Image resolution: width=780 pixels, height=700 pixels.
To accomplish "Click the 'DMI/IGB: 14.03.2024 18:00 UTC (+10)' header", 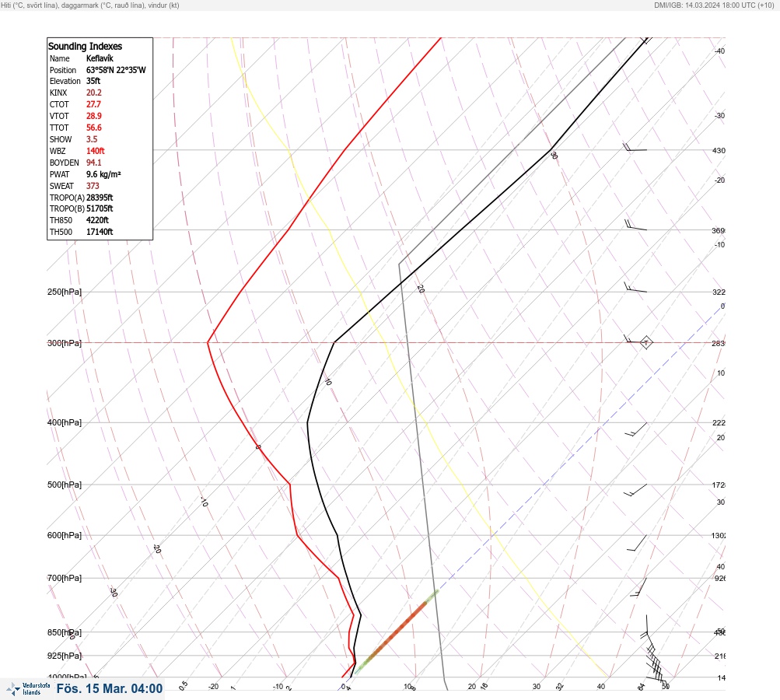I will point(714,5).
